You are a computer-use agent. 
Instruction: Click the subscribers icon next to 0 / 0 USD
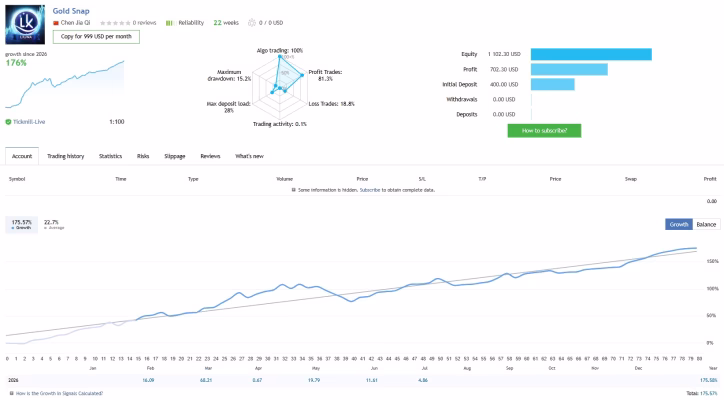click(x=252, y=23)
